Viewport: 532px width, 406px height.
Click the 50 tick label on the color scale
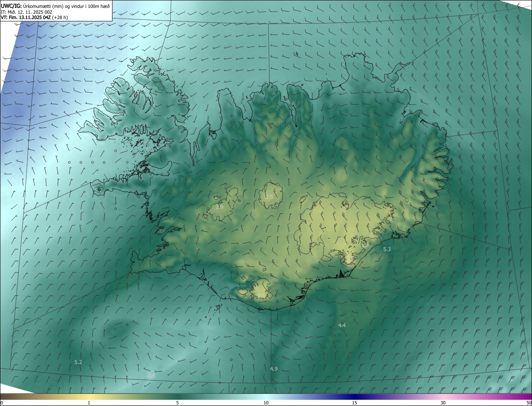pyautogui.click(x=529, y=403)
